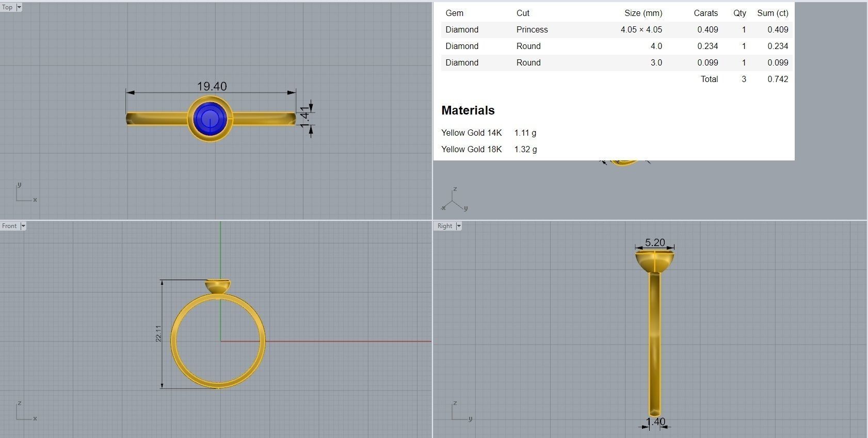Click the Yellow Gold 14K label
The height and width of the screenshot is (438, 868).
[471, 133]
